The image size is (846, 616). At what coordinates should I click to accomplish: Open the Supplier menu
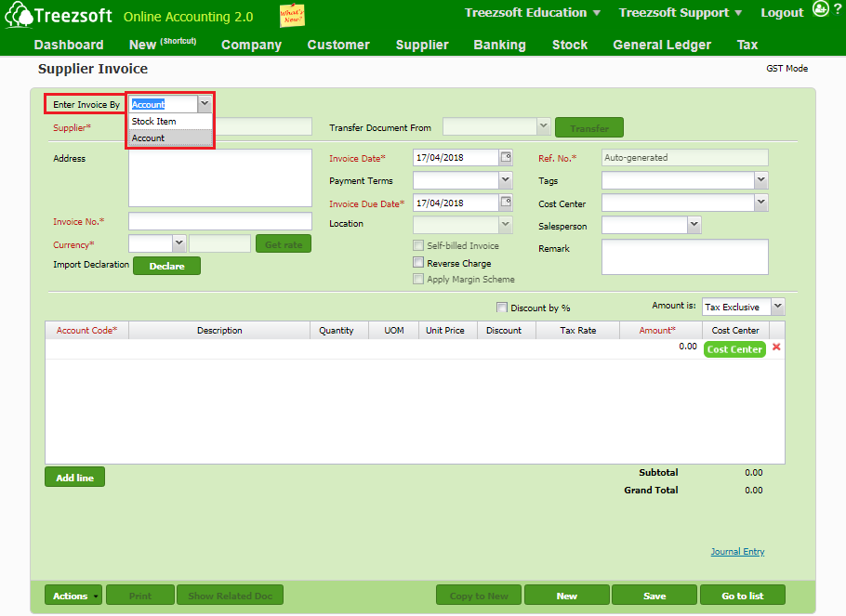(422, 45)
